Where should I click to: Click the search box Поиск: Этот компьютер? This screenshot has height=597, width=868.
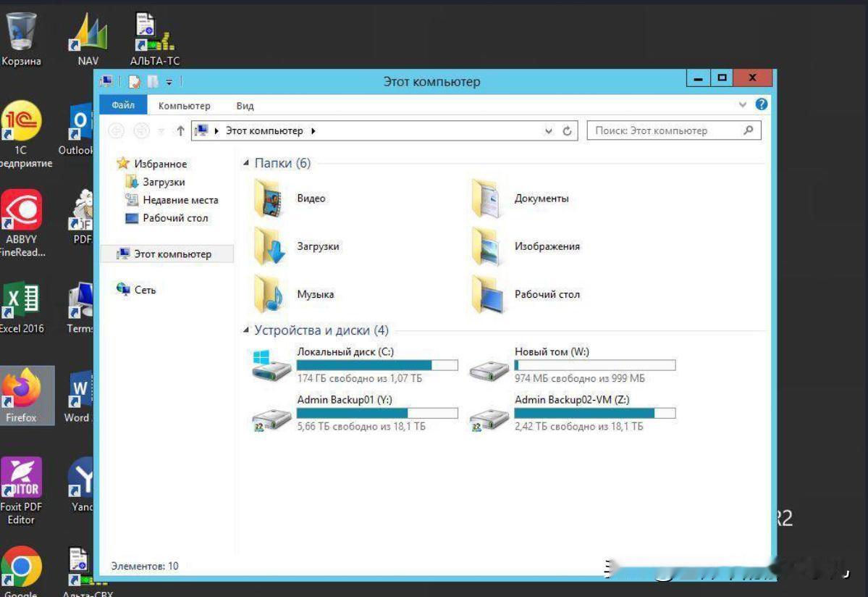(x=674, y=130)
